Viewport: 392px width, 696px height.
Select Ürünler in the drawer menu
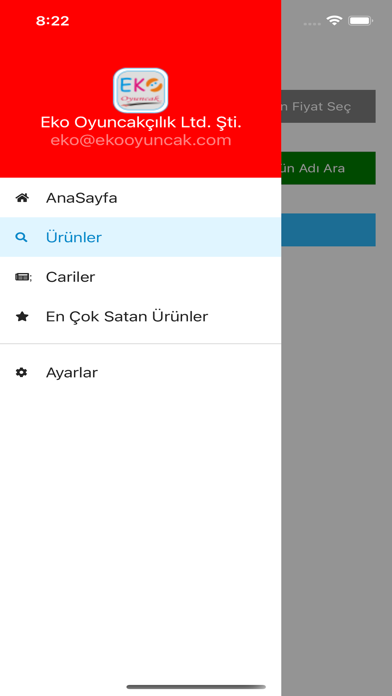[140, 237]
